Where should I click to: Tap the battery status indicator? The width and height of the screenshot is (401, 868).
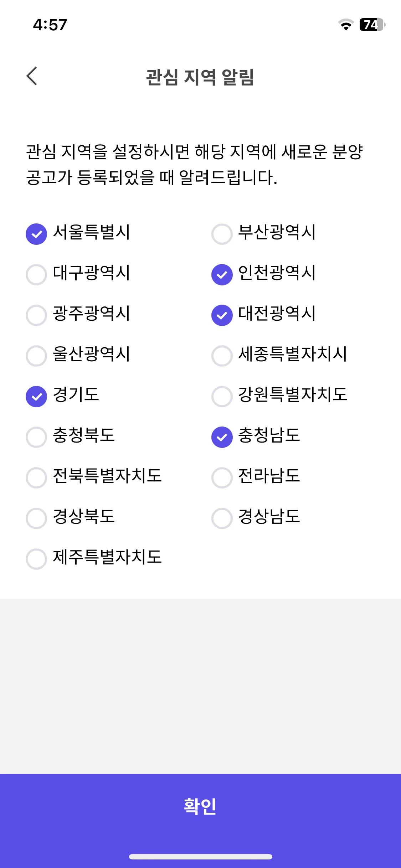click(x=372, y=25)
